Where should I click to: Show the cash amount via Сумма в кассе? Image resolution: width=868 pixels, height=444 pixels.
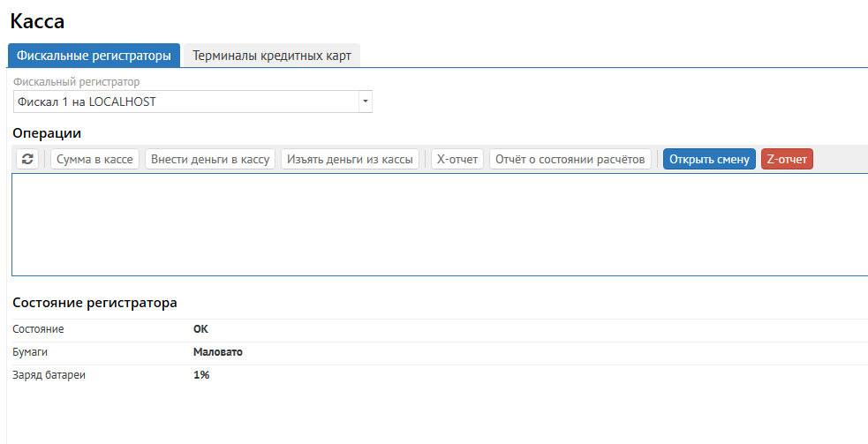(94, 159)
